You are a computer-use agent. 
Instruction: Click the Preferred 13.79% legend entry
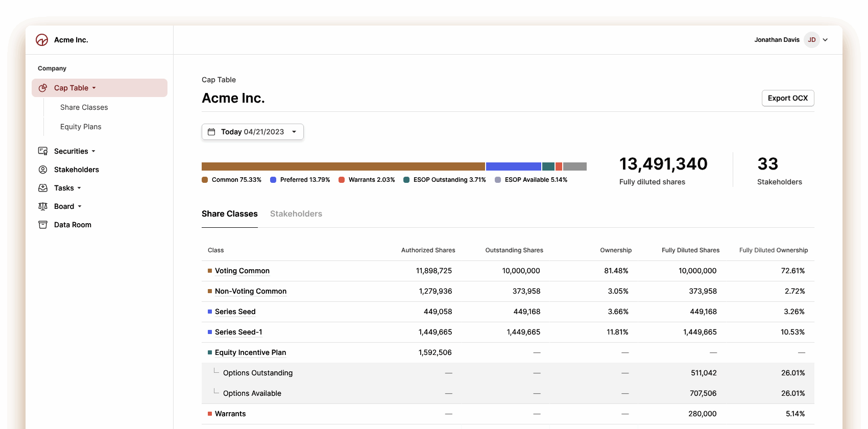[x=300, y=180]
